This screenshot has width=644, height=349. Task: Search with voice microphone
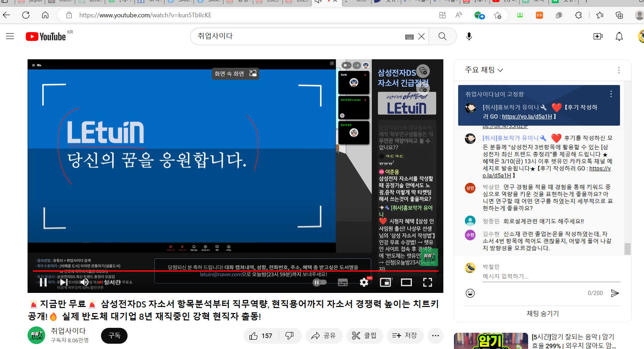coord(469,36)
